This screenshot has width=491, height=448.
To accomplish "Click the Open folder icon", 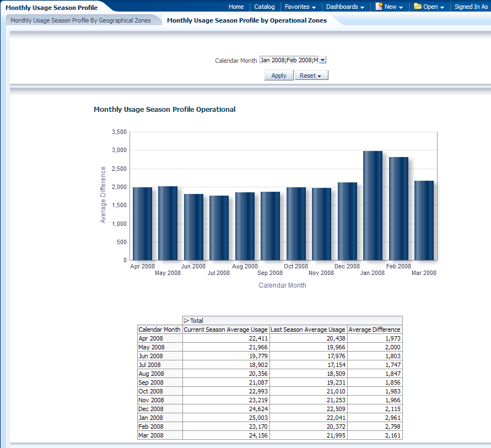I will pos(418,6).
